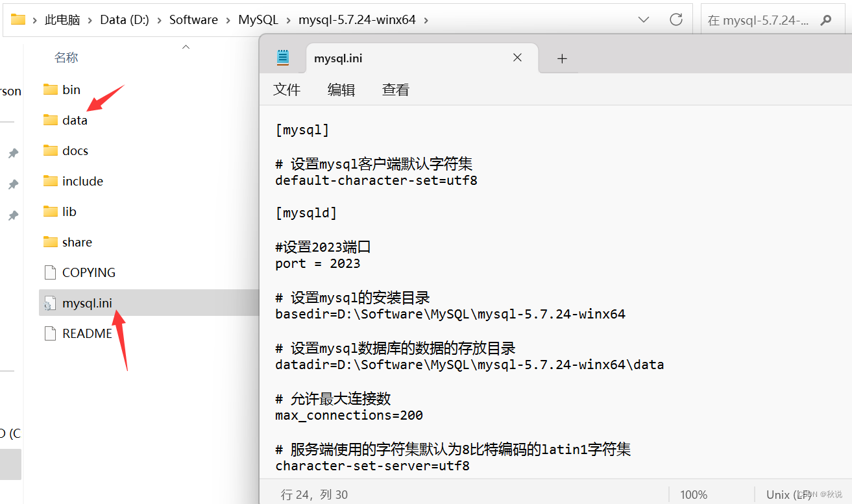Click the [mysqld] section line
Screen dimensions: 852x504
(x=306, y=213)
